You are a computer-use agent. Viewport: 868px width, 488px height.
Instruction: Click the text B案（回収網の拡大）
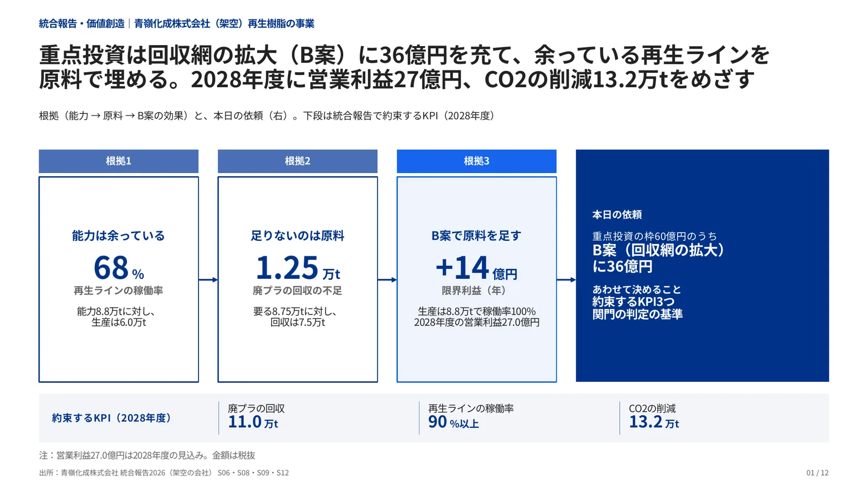tap(659, 250)
